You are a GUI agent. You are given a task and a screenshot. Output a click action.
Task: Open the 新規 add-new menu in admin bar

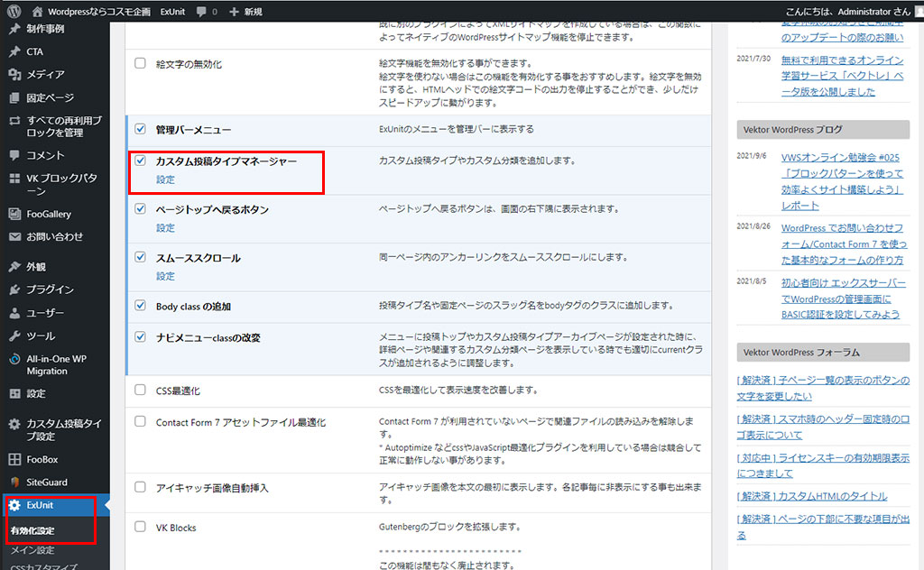click(x=245, y=12)
